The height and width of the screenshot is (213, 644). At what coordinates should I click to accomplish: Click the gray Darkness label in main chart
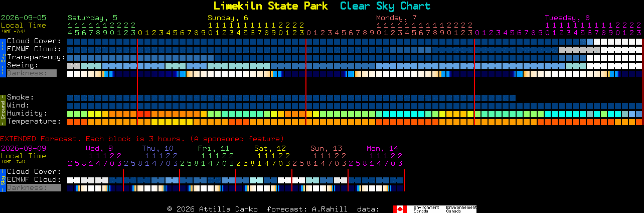(x=31, y=73)
